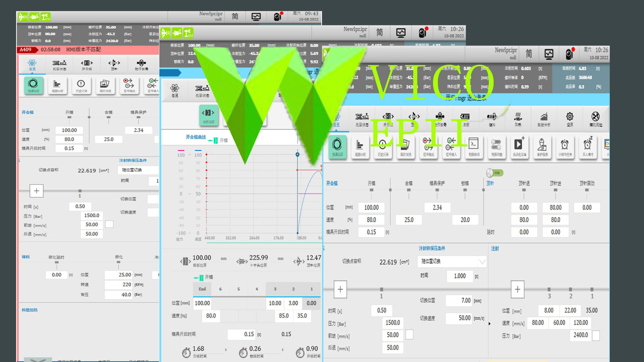Open 无人值守 sleeping clock icon
The image size is (644, 362).
tap(588, 147)
